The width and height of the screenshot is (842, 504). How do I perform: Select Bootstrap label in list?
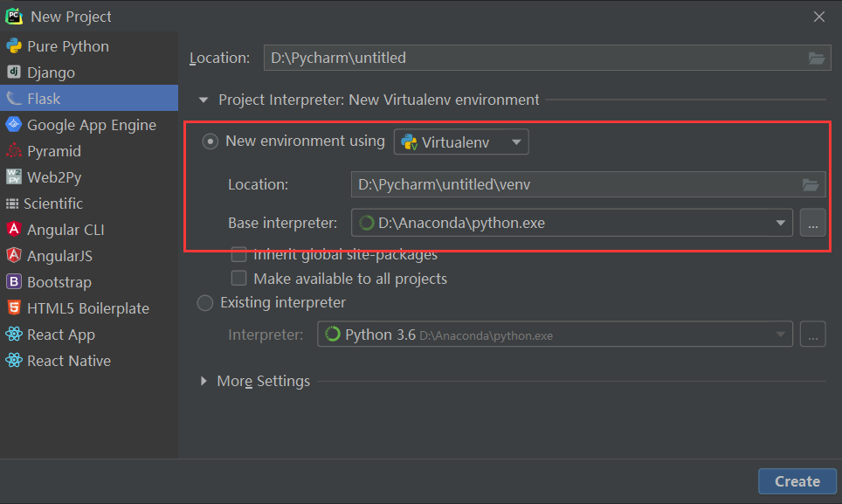(59, 282)
